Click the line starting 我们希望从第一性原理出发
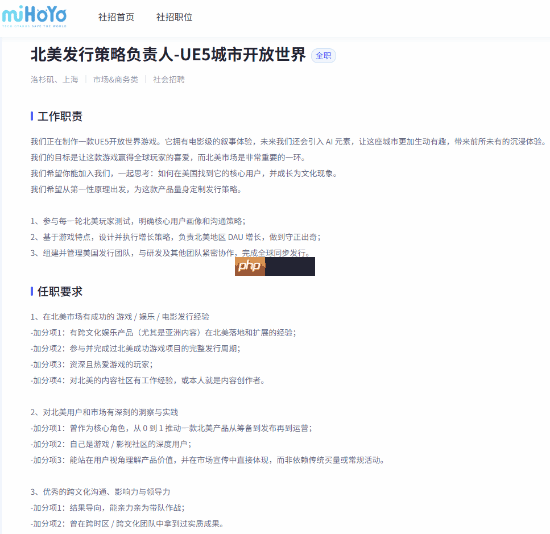Screen dimensions: 550x534 click(136, 189)
